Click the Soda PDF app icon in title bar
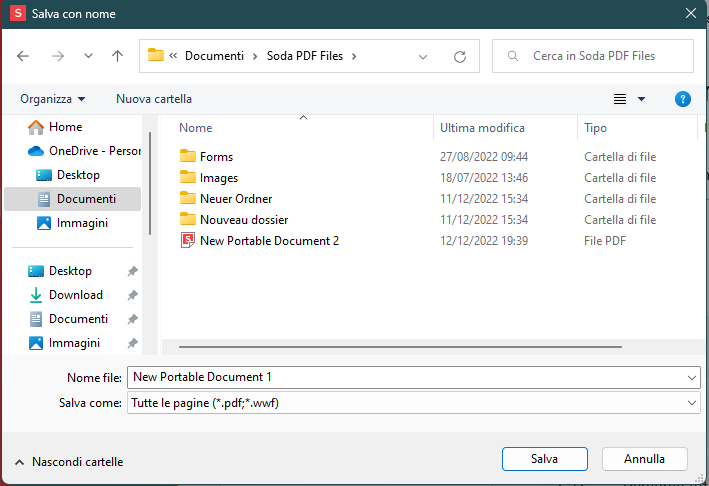Viewport: 709px width, 486px height. (x=18, y=13)
